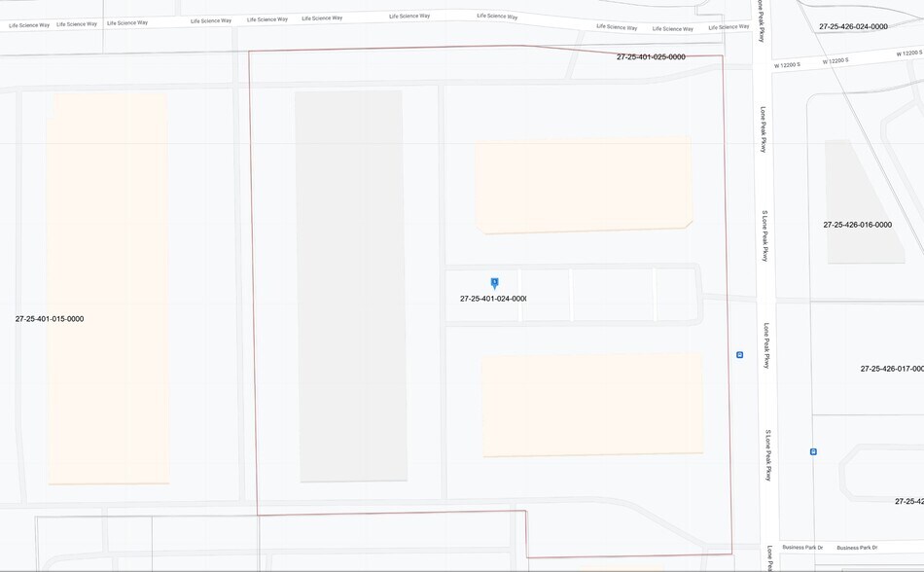Click the leftmost W 12200 S label

click(787, 65)
